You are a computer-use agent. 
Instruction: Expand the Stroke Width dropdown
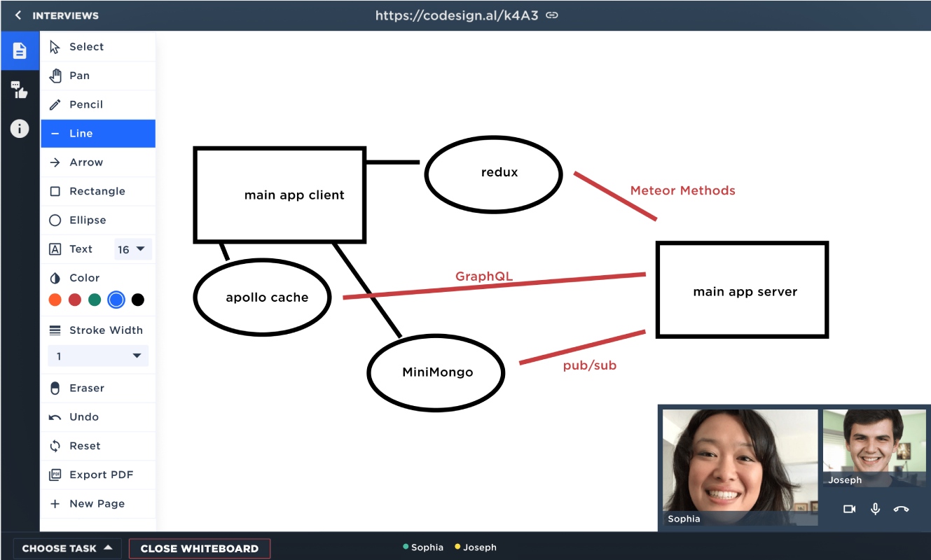click(98, 356)
